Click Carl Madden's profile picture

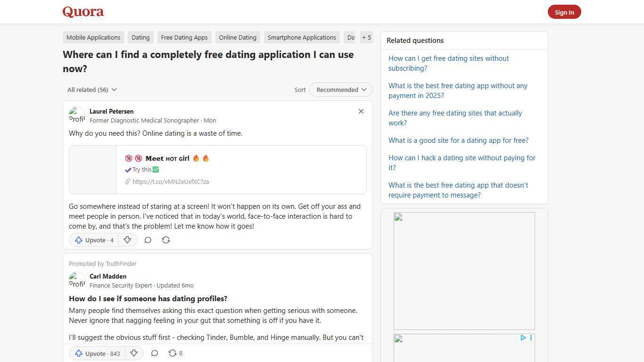coord(77,280)
